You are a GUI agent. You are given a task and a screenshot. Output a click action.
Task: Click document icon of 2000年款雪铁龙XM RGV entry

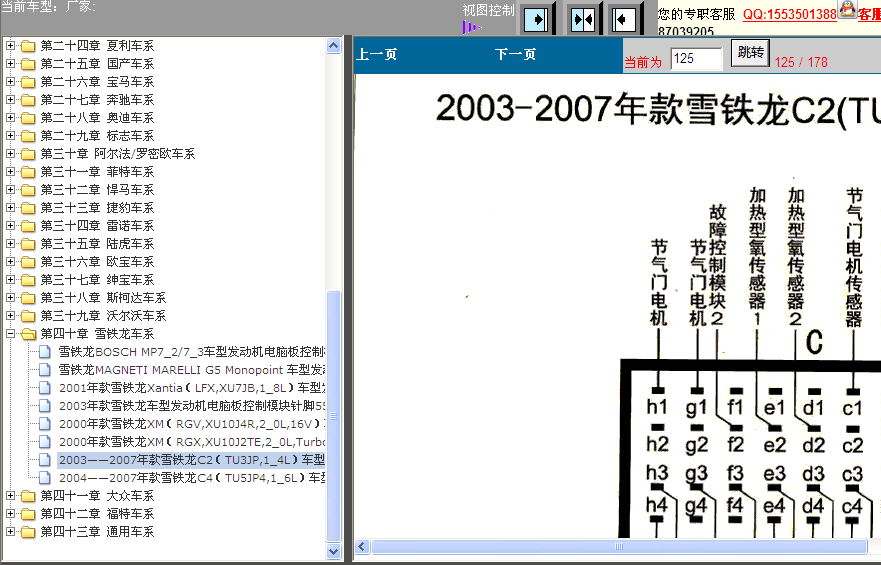point(44,423)
